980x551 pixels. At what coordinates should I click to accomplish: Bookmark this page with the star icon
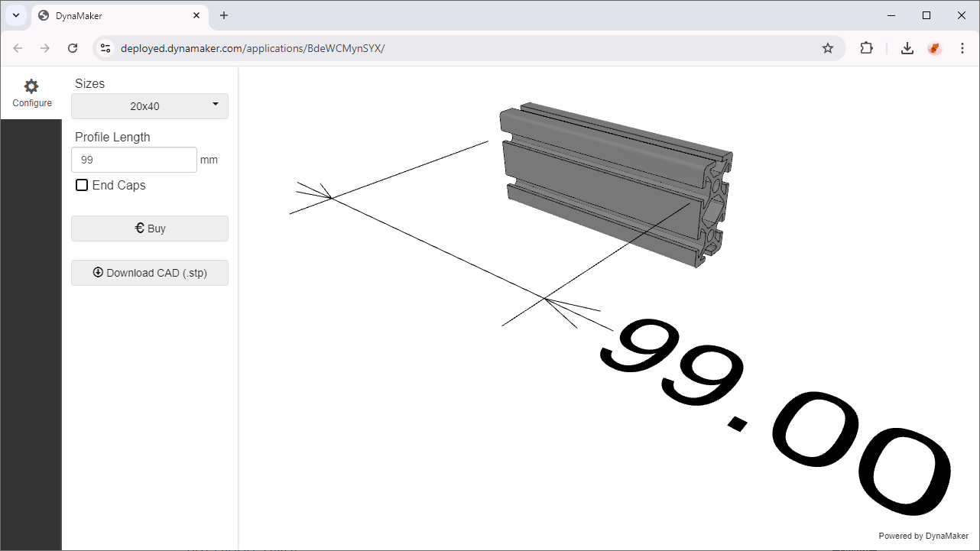coord(827,48)
